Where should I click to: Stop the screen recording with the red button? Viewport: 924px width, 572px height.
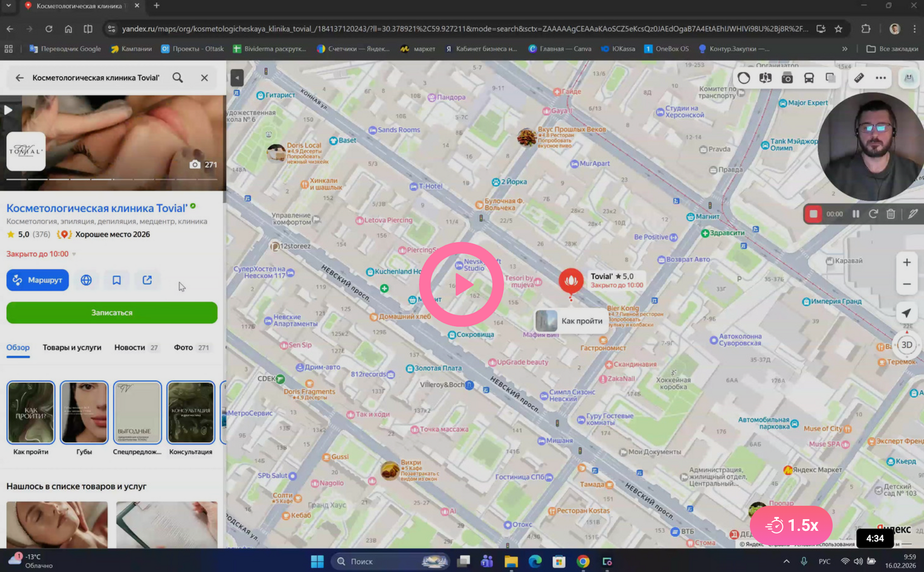[x=813, y=214]
